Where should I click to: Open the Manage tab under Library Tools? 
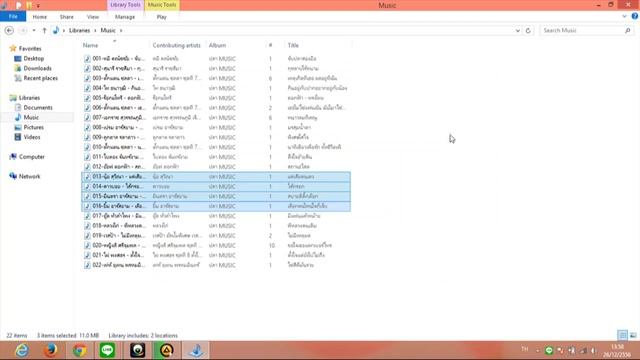(125, 17)
